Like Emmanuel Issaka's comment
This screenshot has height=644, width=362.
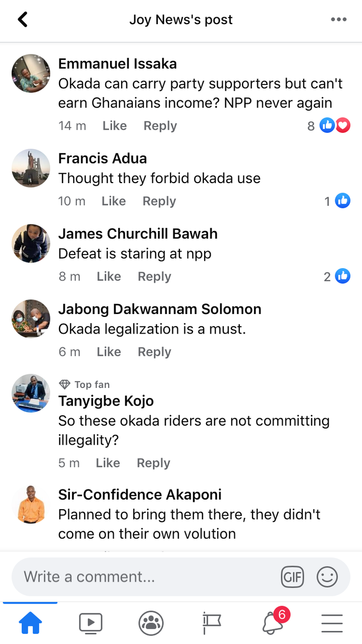[115, 126]
